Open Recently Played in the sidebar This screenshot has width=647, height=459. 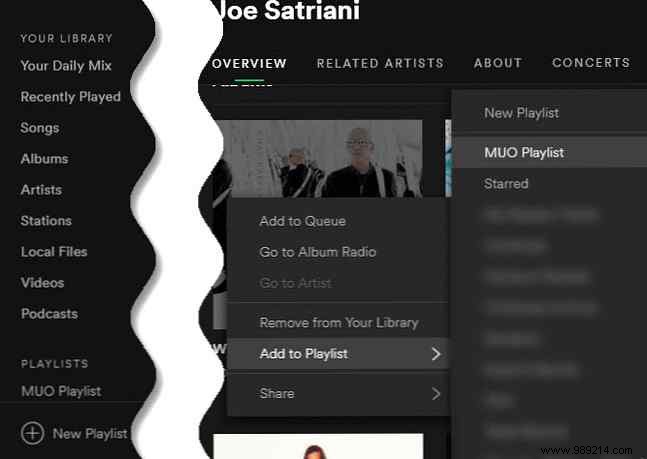71,97
